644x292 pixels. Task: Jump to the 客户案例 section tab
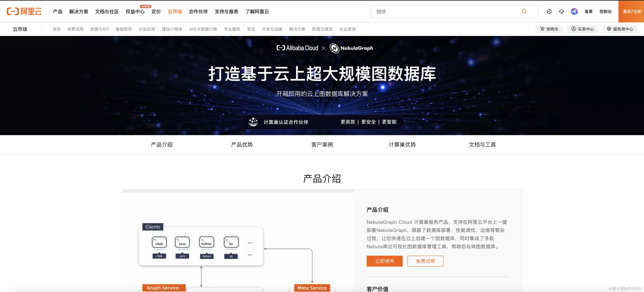(x=322, y=145)
